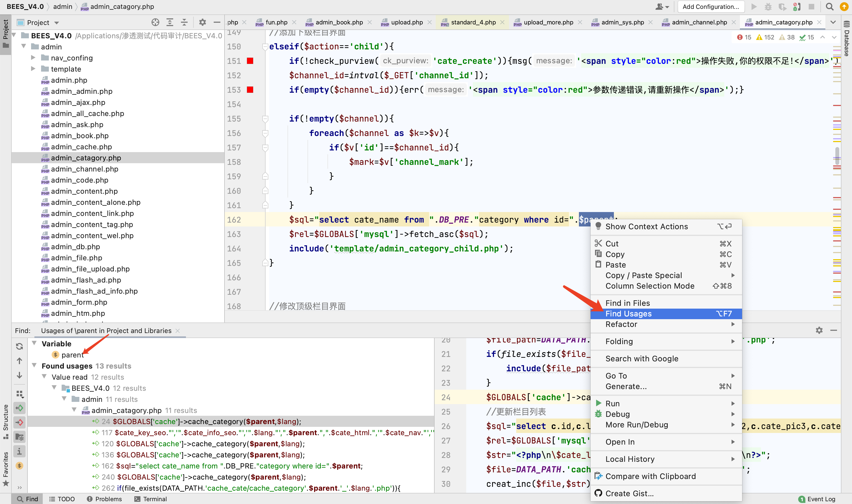The width and height of the screenshot is (852, 504).
Task: Click the editor vertical scrollbar thumb
Action: click(x=837, y=155)
